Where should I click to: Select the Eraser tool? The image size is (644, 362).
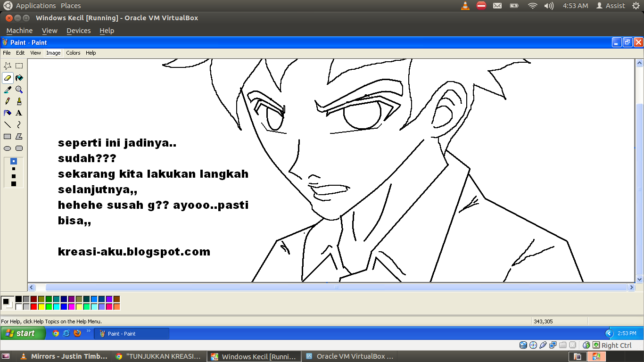(x=8, y=78)
